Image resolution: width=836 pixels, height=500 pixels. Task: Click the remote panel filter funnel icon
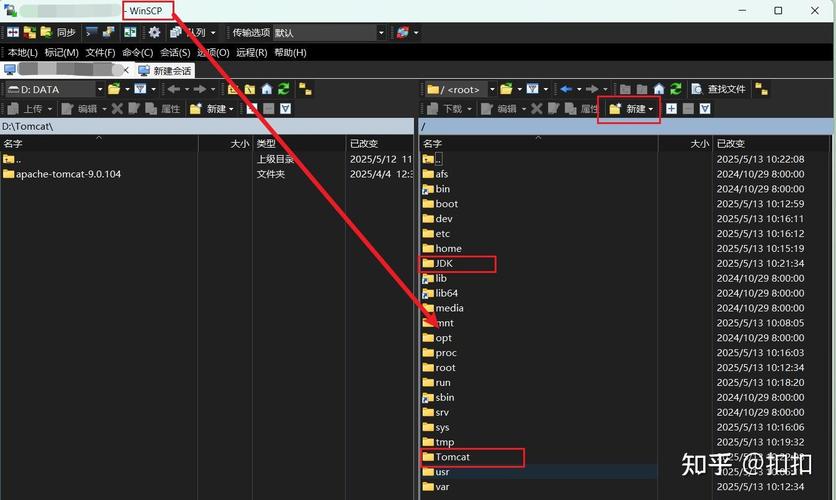(533, 89)
